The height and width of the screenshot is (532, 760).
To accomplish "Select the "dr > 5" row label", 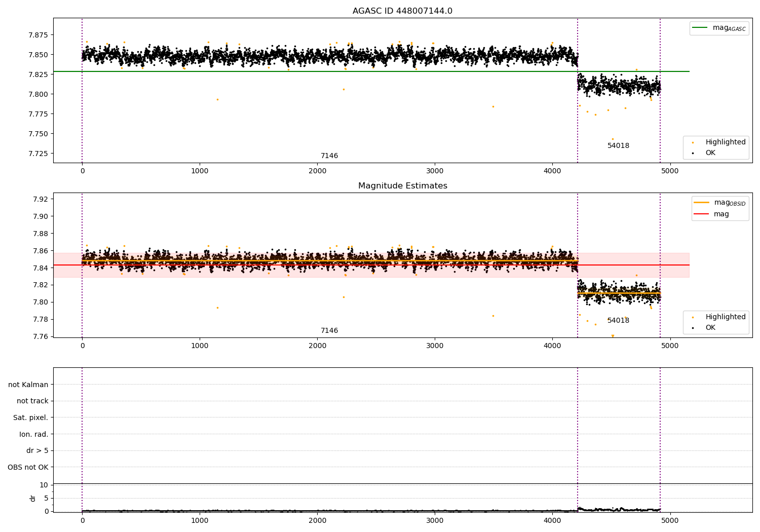I will 37,451.
